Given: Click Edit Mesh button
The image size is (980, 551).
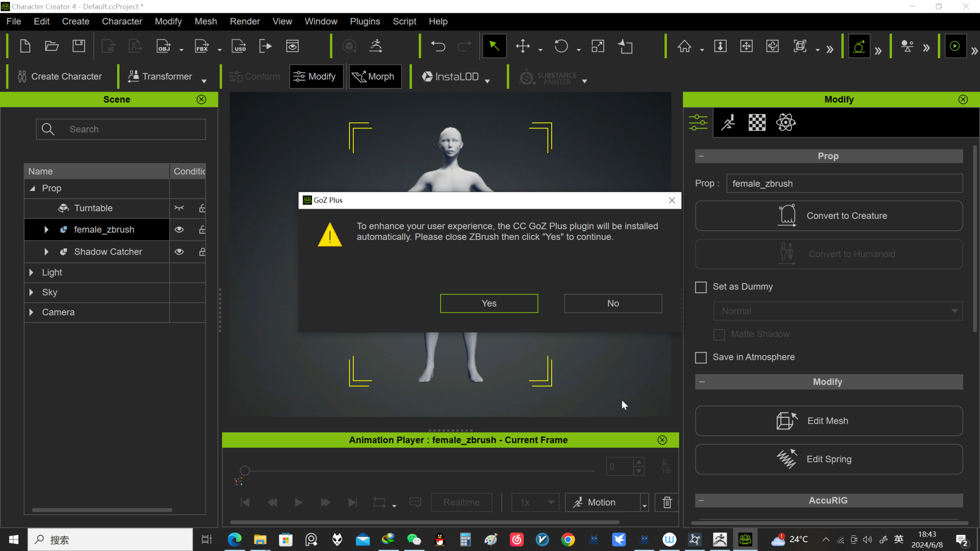Looking at the screenshot, I should (x=829, y=421).
